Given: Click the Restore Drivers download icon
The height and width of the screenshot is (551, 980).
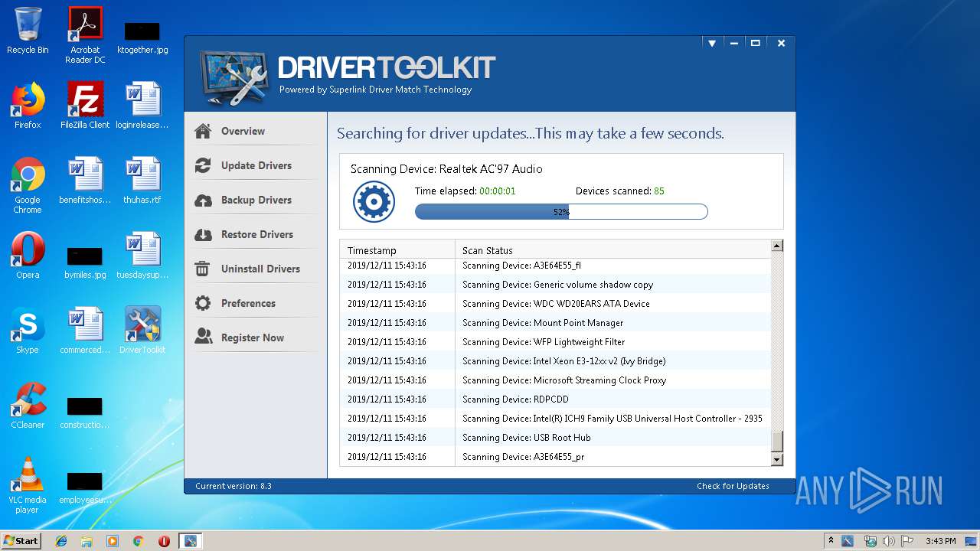Looking at the screenshot, I should (203, 234).
